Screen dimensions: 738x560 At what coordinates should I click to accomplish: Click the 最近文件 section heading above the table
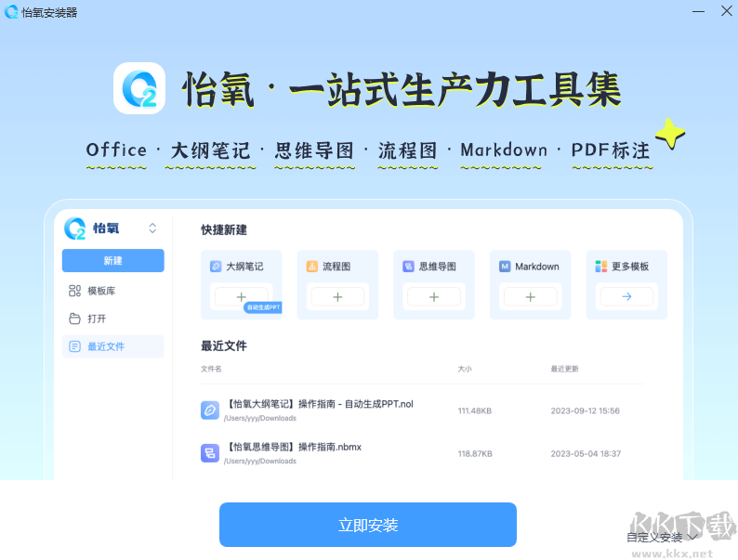(224, 346)
